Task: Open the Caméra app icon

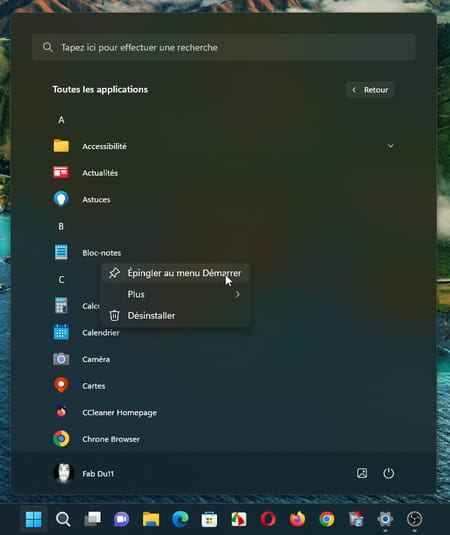Action: (x=61, y=359)
